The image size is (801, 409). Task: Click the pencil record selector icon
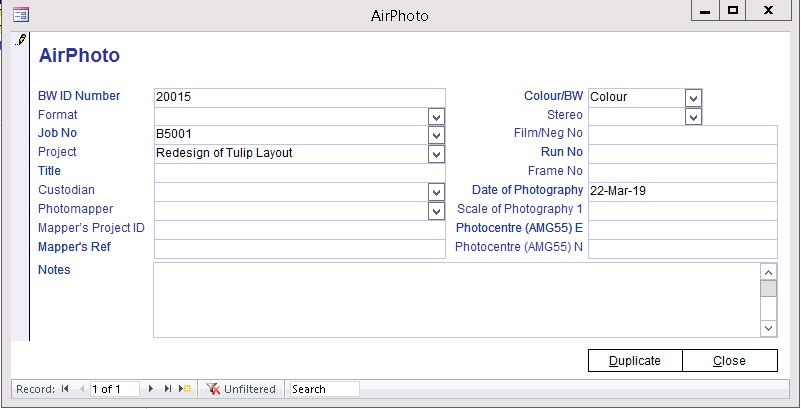(20, 40)
